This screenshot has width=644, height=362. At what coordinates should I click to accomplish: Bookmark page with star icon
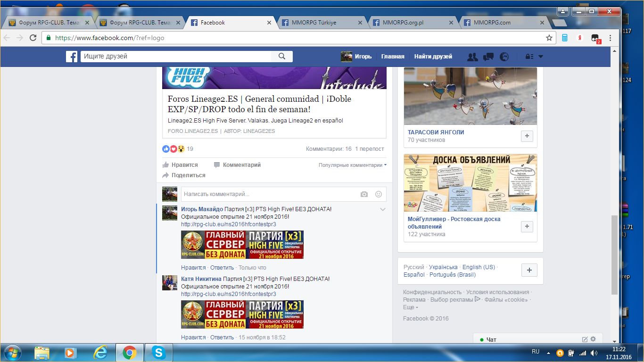pyautogui.click(x=549, y=38)
